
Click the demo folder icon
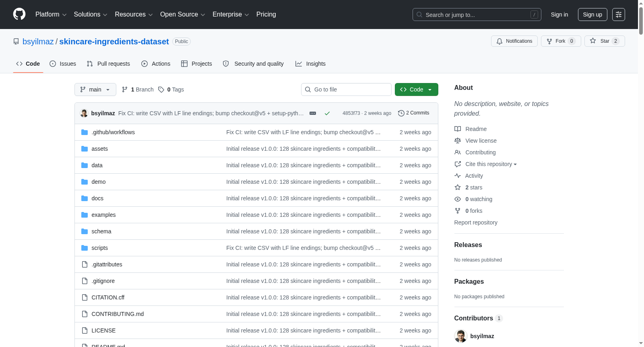tap(85, 182)
